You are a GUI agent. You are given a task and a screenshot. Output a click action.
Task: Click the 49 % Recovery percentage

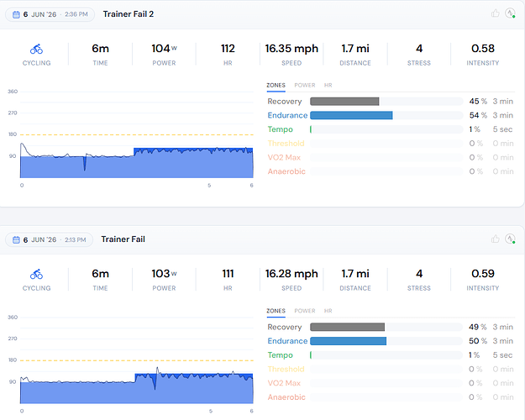click(x=478, y=327)
